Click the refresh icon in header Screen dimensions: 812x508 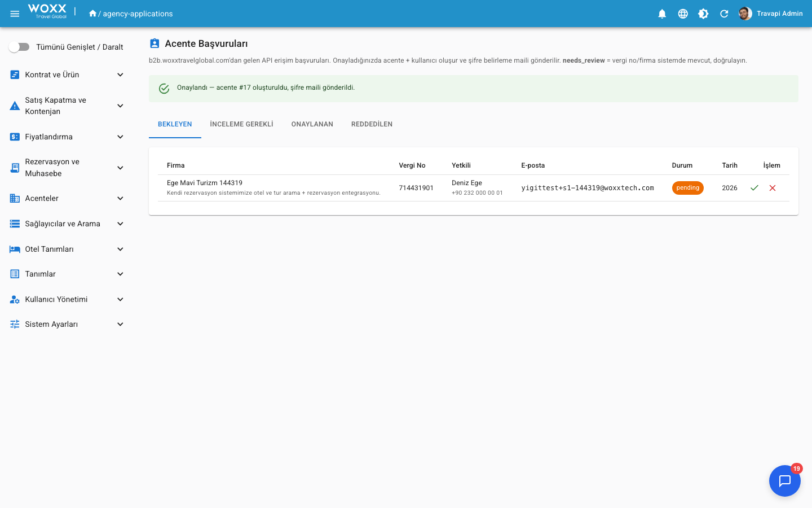click(x=724, y=14)
